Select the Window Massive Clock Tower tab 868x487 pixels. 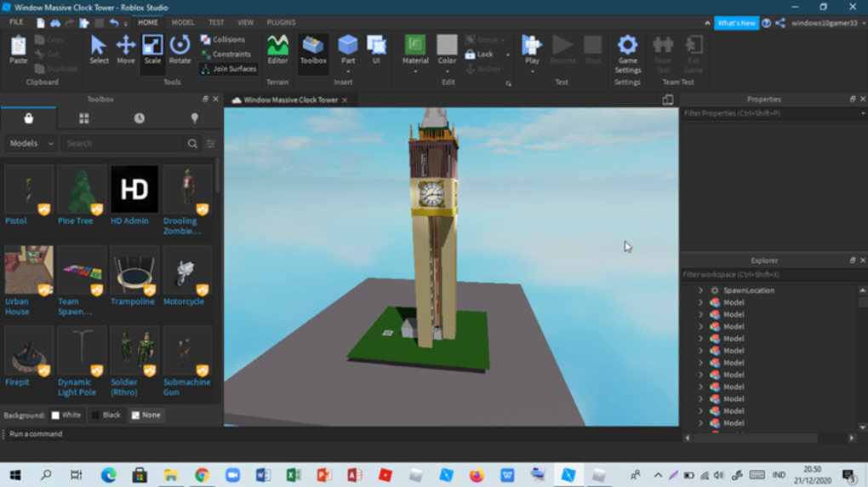click(x=290, y=100)
